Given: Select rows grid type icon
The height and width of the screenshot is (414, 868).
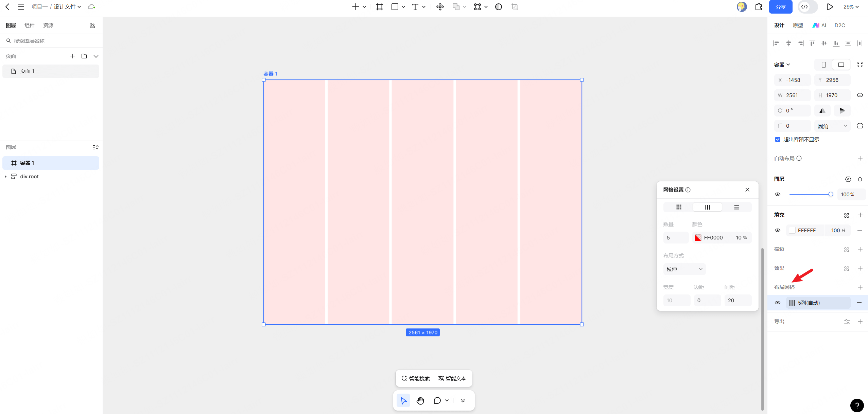Looking at the screenshot, I should [736, 207].
